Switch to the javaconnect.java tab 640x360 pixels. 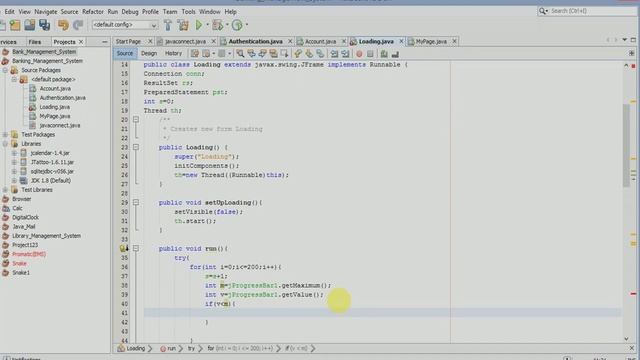coord(185,41)
